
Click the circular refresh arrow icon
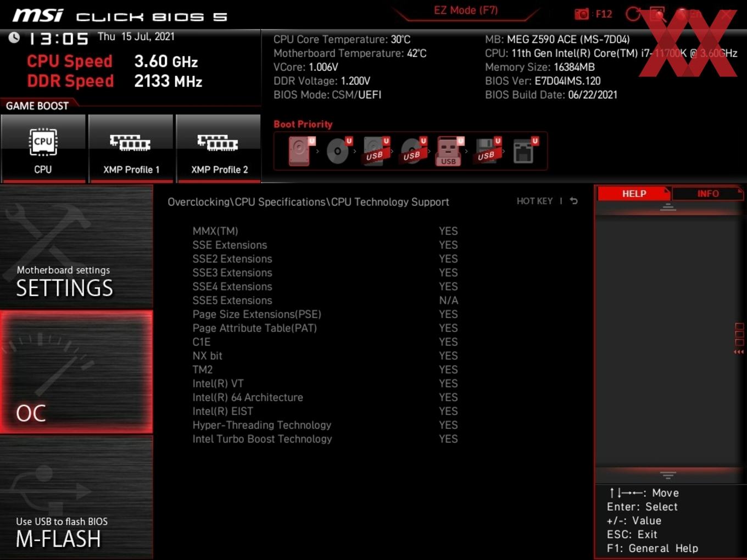tap(633, 14)
